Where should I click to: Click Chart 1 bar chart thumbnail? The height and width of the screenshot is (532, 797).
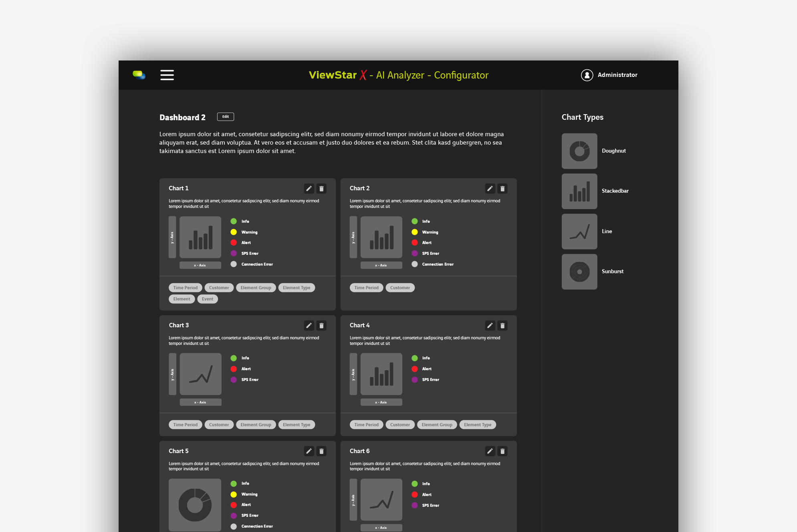click(x=200, y=237)
